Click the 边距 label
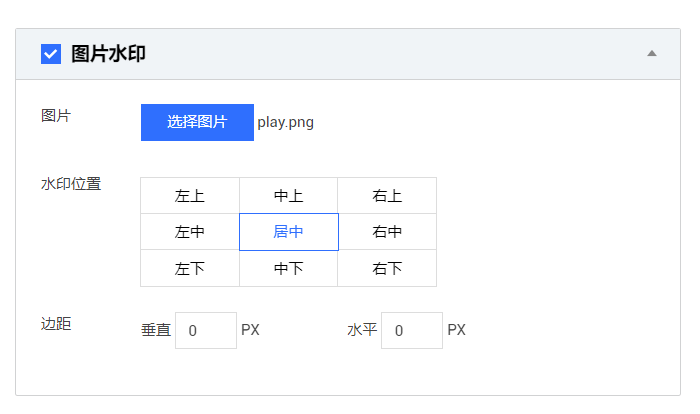 [x=56, y=323]
